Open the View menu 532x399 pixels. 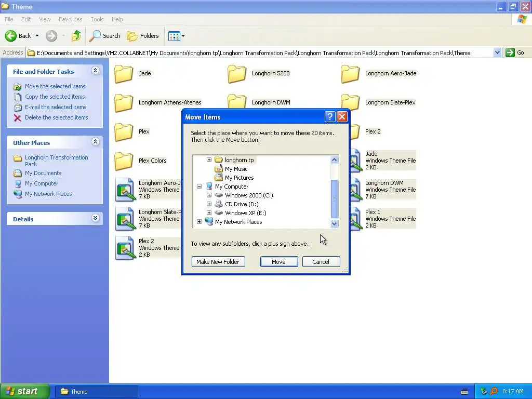point(45,19)
